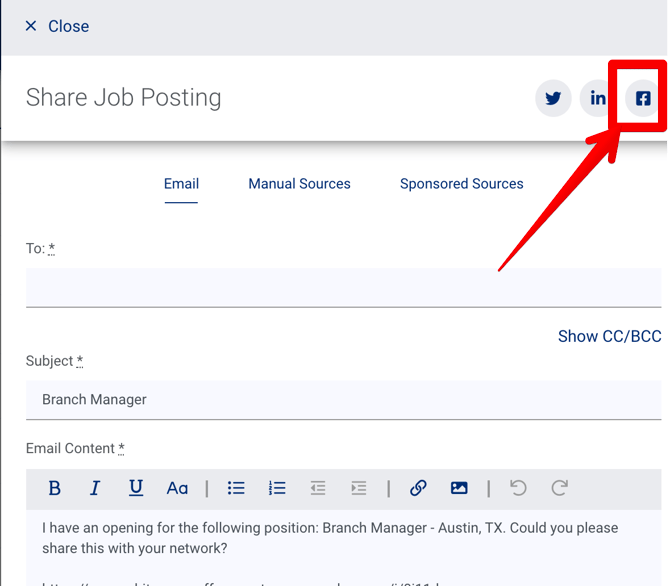The height and width of the screenshot is (586, 670).
Task: Insert a hyperlink in the email content
Action: pos(418,488)
